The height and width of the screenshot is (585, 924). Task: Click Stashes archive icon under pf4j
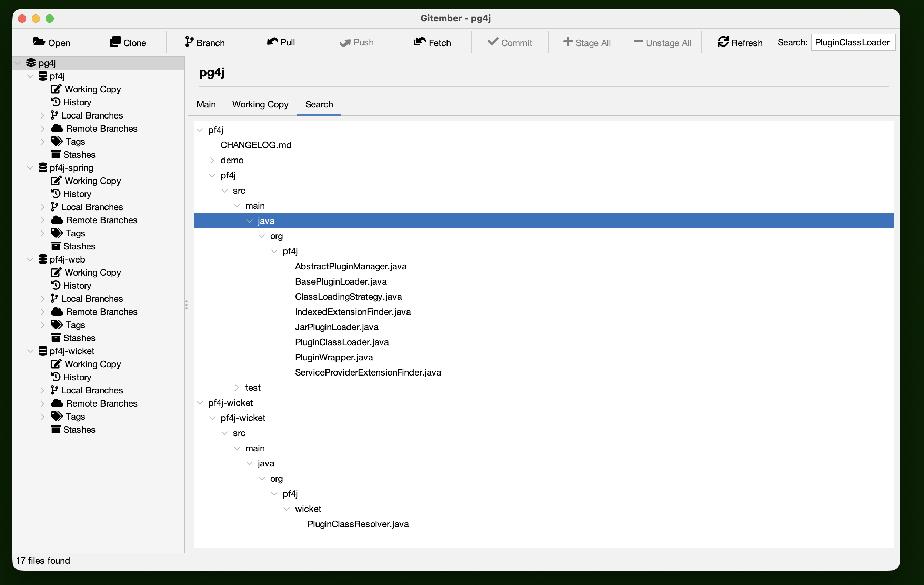[x=56, y=154]
